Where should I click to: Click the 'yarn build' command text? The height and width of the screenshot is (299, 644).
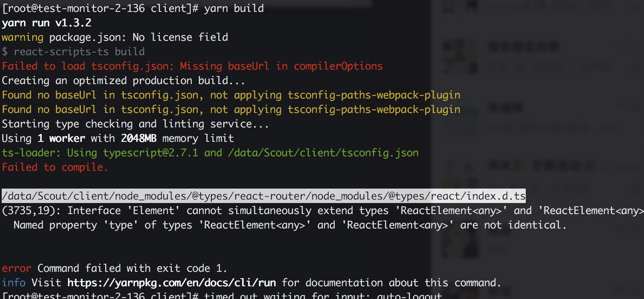click(x=234, y=8)
